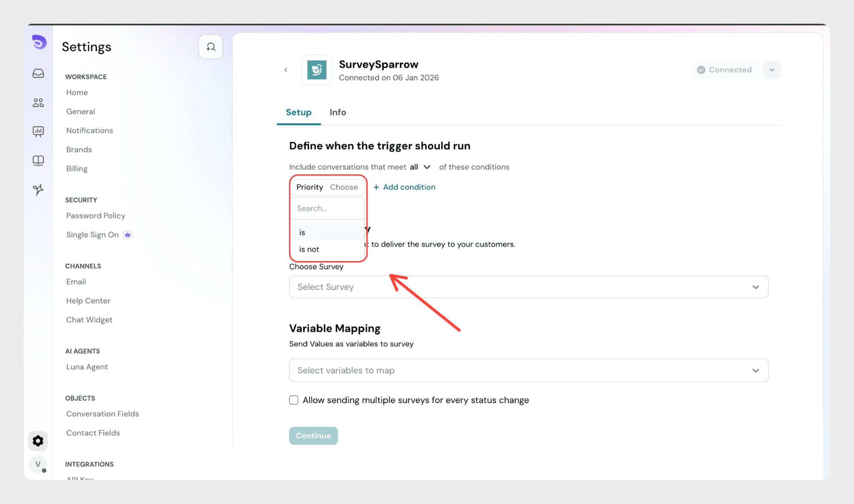Open the knowledge base book icon
The image size is (854, 504).
click(38, 161)
